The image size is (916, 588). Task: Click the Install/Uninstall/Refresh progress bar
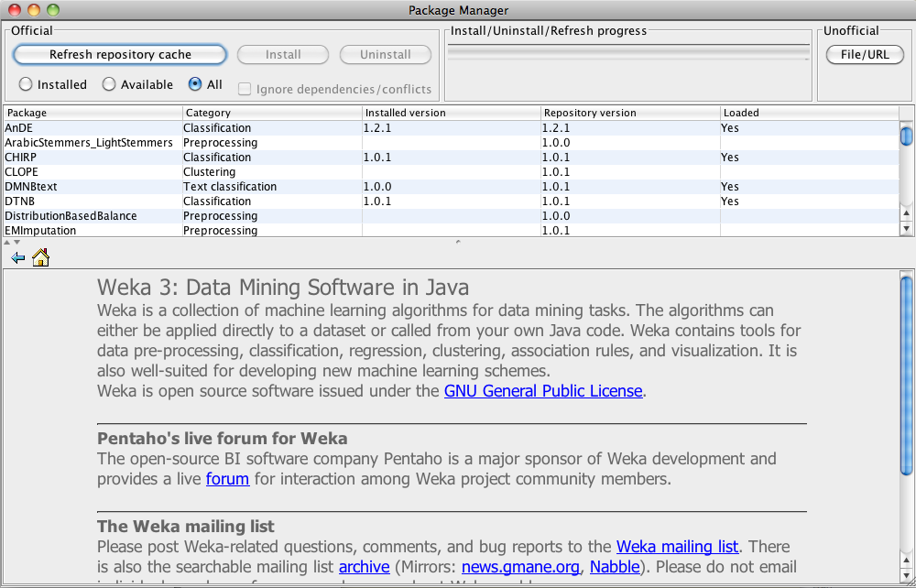point(628,53)
